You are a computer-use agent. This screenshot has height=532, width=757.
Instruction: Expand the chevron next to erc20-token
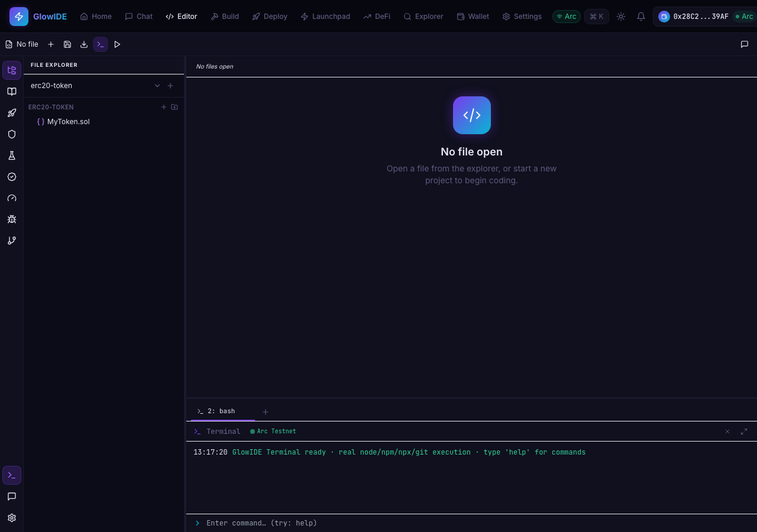tap(157, 86)
